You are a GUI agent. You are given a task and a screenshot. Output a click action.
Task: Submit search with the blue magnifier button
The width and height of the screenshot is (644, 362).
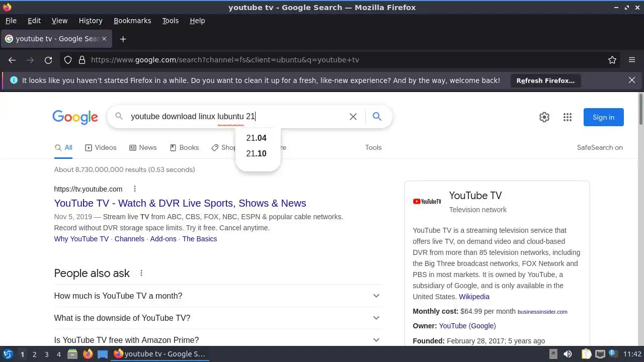pos(377,117)
